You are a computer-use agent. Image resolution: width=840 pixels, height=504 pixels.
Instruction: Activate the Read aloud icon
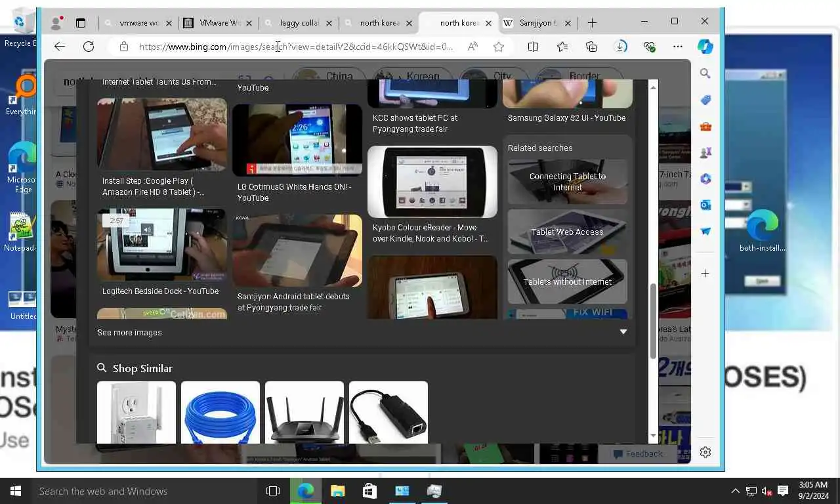[472, 47]
